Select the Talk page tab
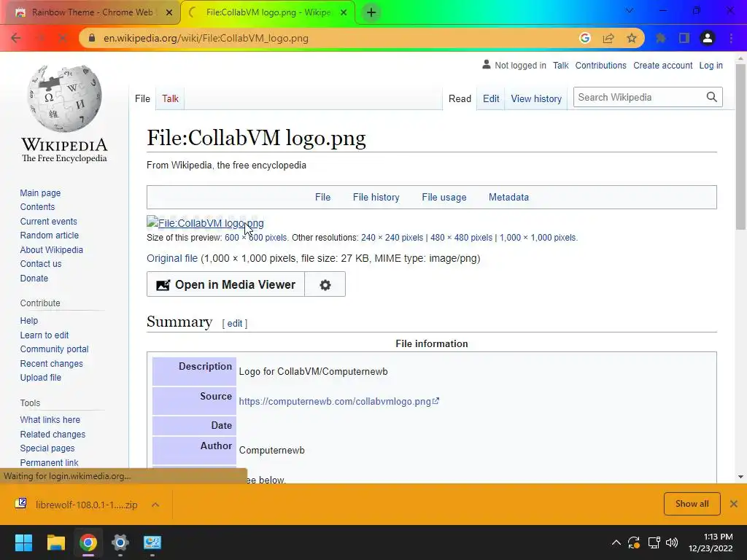The width and height of the screenshot is (747, 560). (x=170, y=98)
